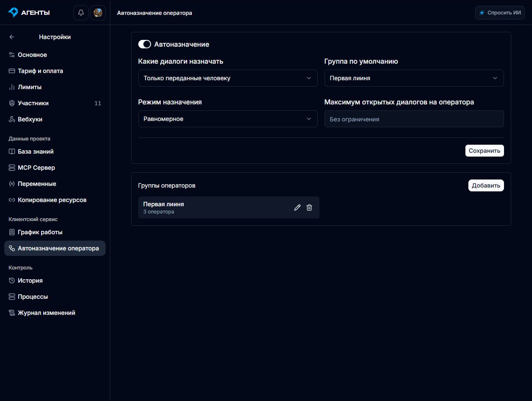Open the Переменные section

point(55,184)
